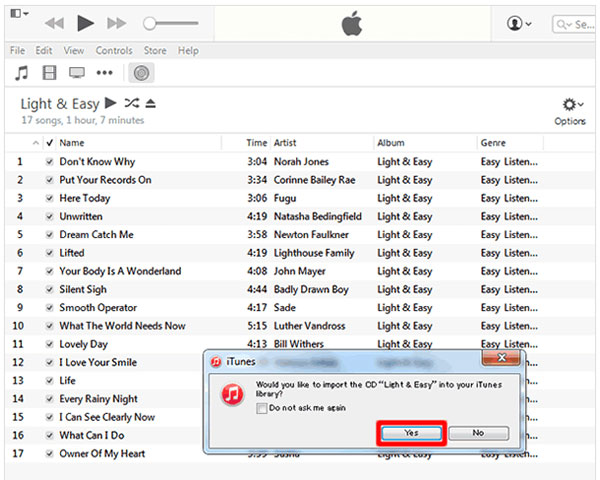
Task: Enable Do not ask me again checkbox
Action: pos(262,408)
